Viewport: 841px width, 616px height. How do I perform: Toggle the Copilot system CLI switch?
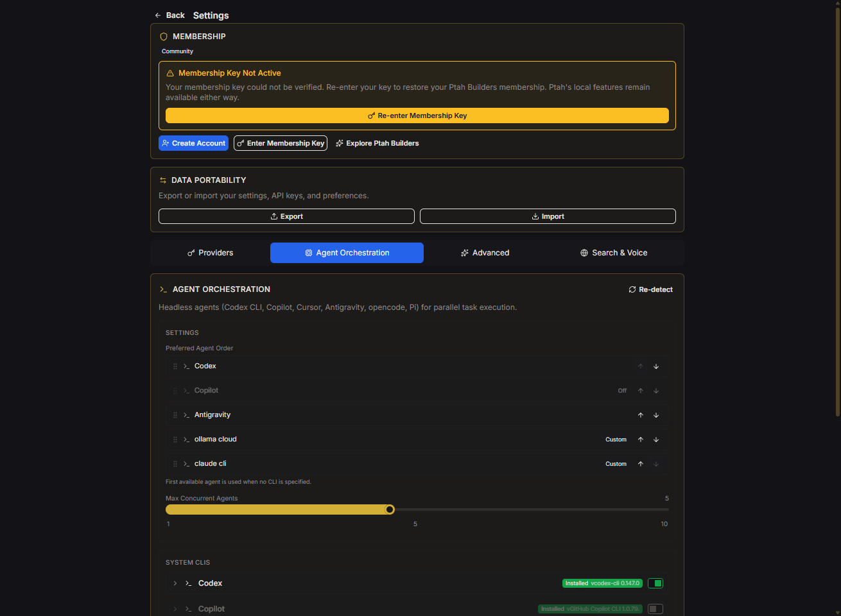coord(655,609)
